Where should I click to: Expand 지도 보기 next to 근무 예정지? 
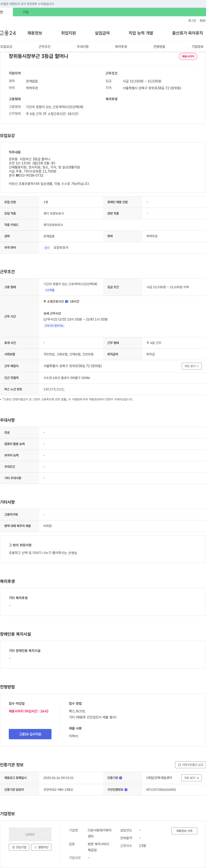click(x=191, y=366)
